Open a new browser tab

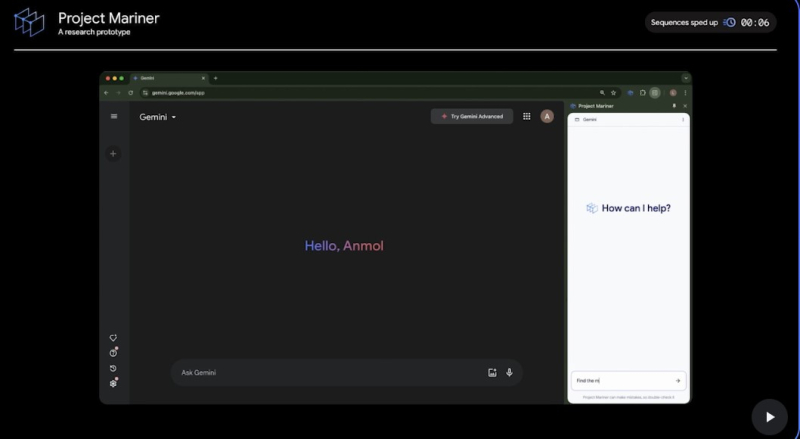click(216, 78)
